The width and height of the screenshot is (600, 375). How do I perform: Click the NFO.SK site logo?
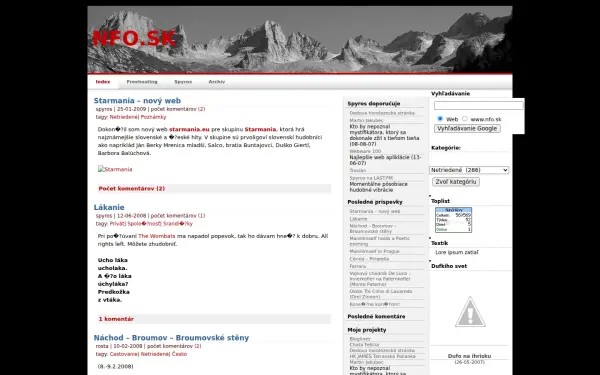click(134, 38)
